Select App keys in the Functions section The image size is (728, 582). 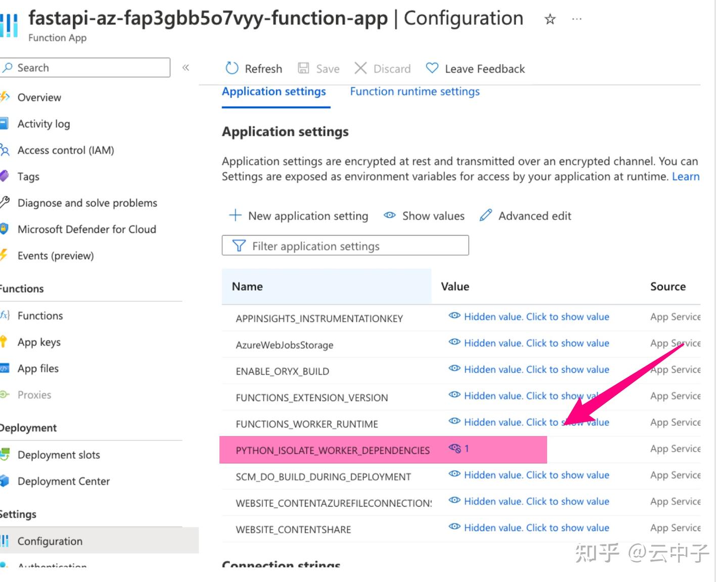point(39,342)
